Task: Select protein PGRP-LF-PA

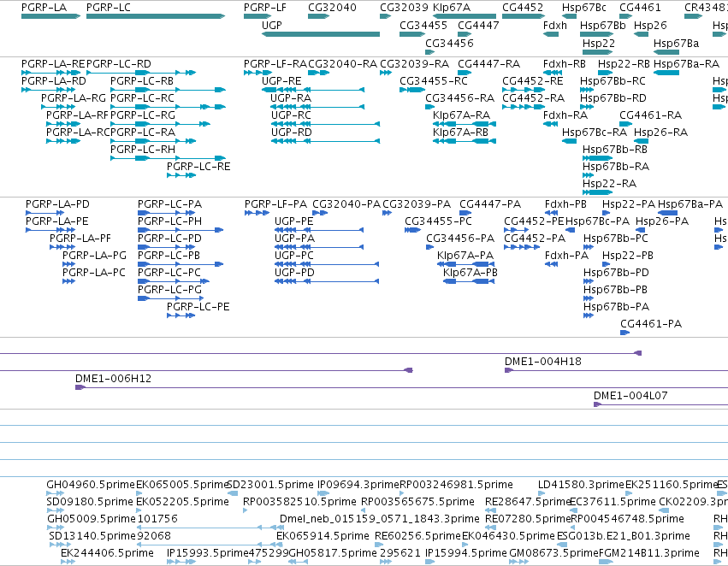Action: coord(257,213)
